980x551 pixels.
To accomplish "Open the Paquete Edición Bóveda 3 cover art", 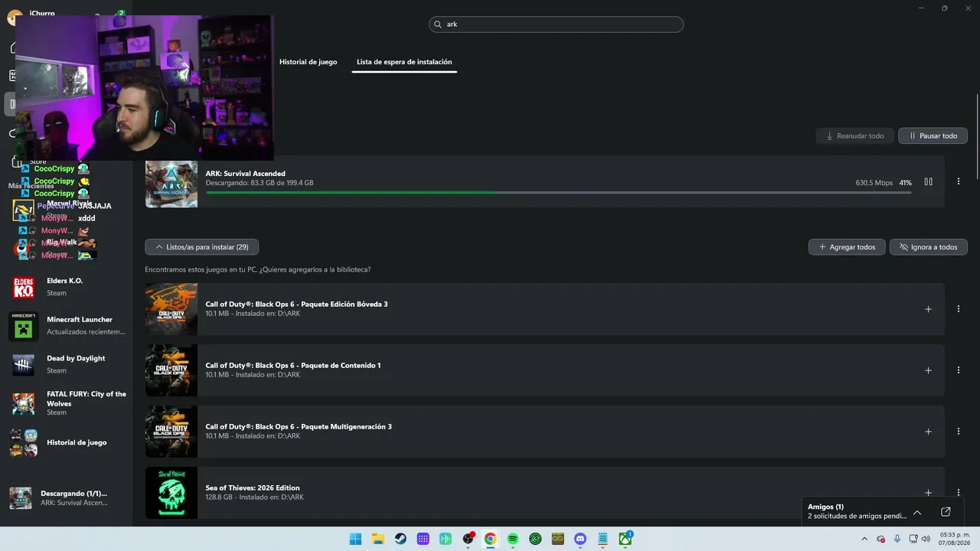I will click(171, 309).
